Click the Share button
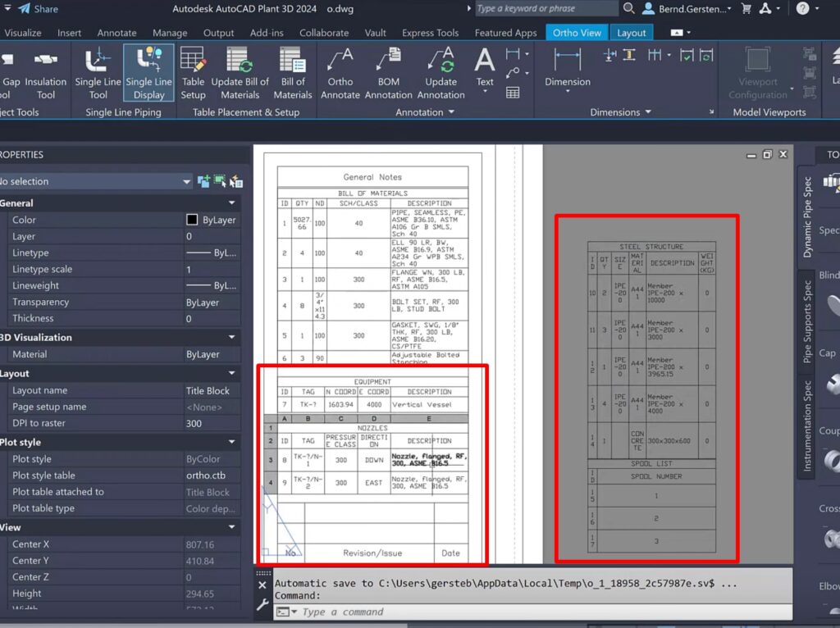 pyautogui.click(x=38, y=8)
